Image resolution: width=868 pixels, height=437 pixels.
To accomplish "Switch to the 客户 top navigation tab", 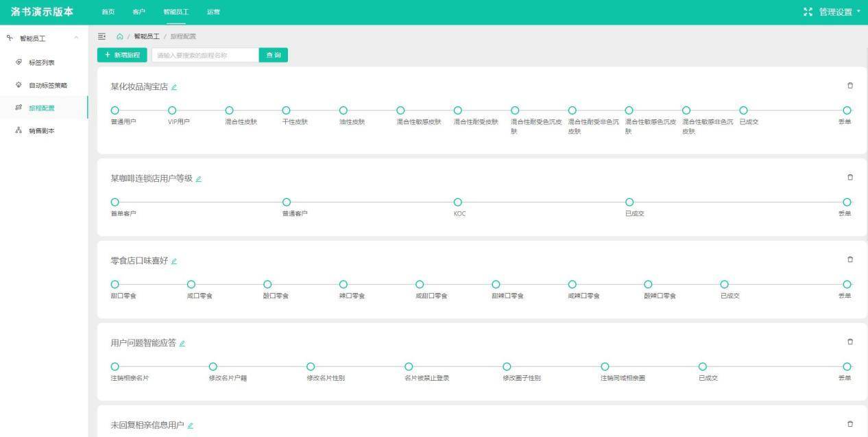I will tap(139, 12).
